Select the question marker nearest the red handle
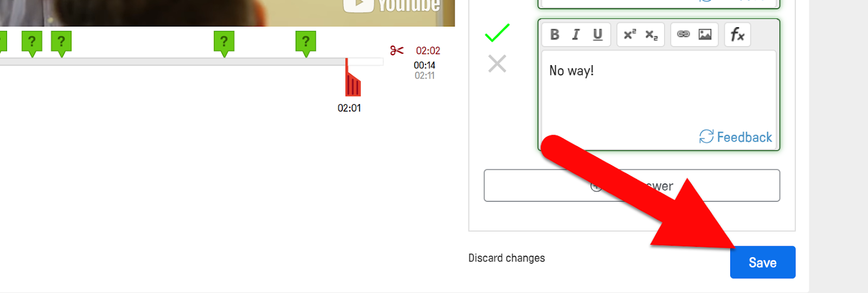868x293 pixels. coord(306,42)
